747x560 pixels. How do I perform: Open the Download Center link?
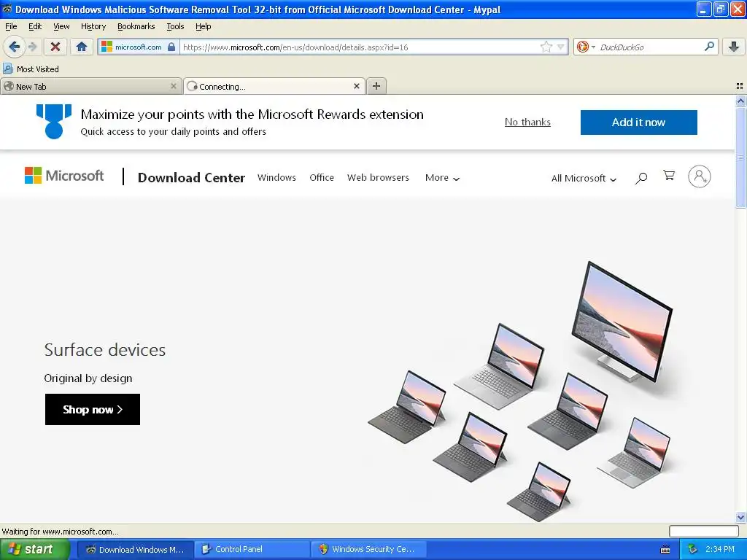191,178
